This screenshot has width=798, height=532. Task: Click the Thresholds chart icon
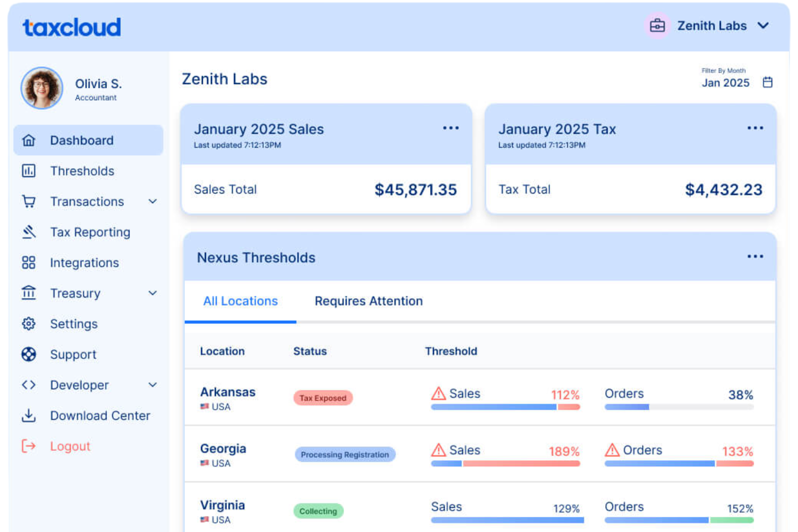[x=29, y=171]
